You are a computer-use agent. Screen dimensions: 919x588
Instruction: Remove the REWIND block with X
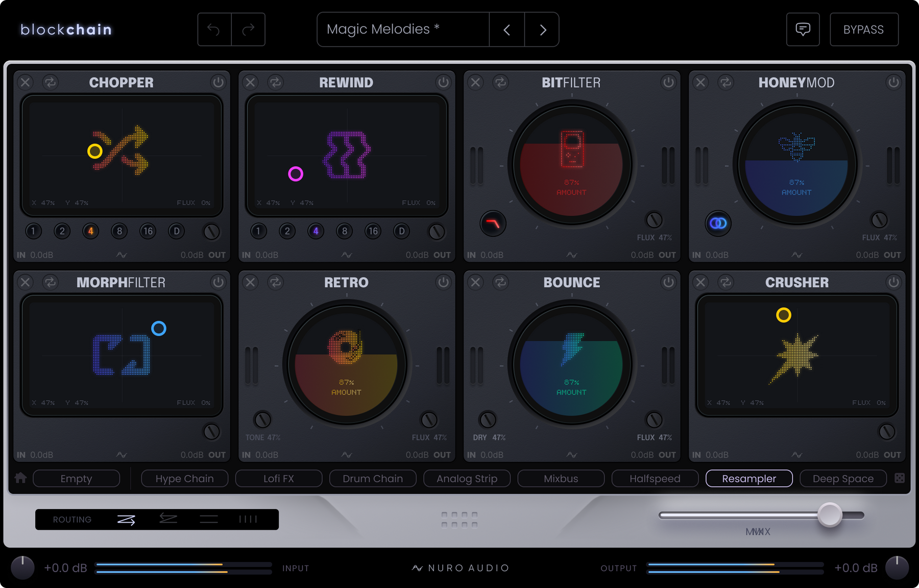(250, 82)
